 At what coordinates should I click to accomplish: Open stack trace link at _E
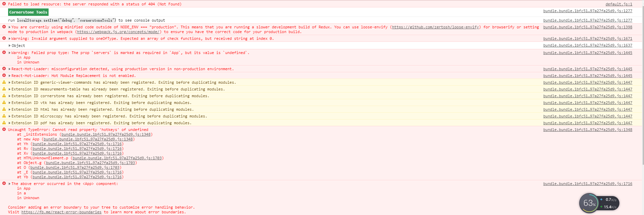tap(77, 172)
